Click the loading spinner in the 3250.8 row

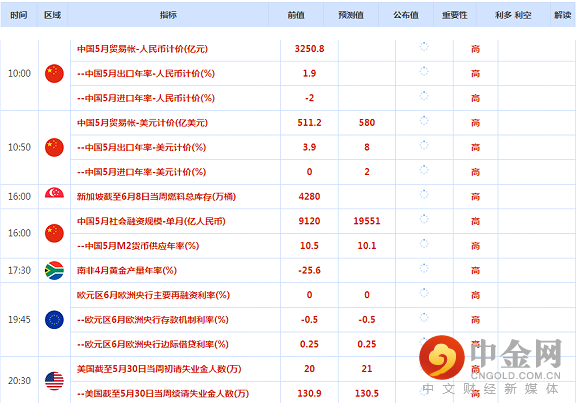[424, 47]
